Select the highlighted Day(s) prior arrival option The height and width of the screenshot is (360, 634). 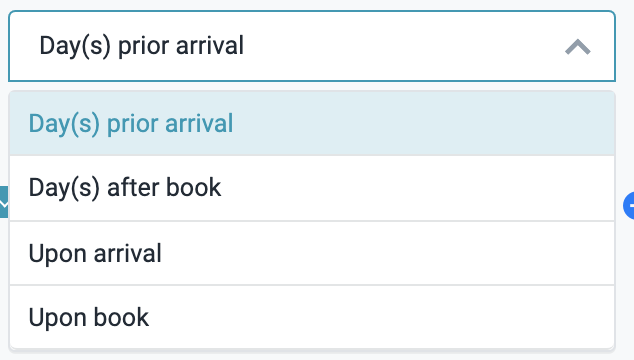(x=312, y=123)
